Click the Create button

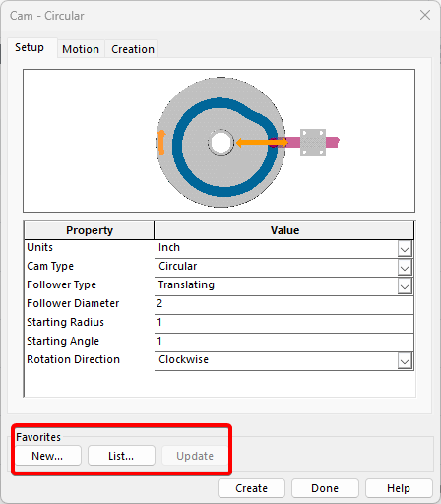pyautogui.click(x=251, y=488)
